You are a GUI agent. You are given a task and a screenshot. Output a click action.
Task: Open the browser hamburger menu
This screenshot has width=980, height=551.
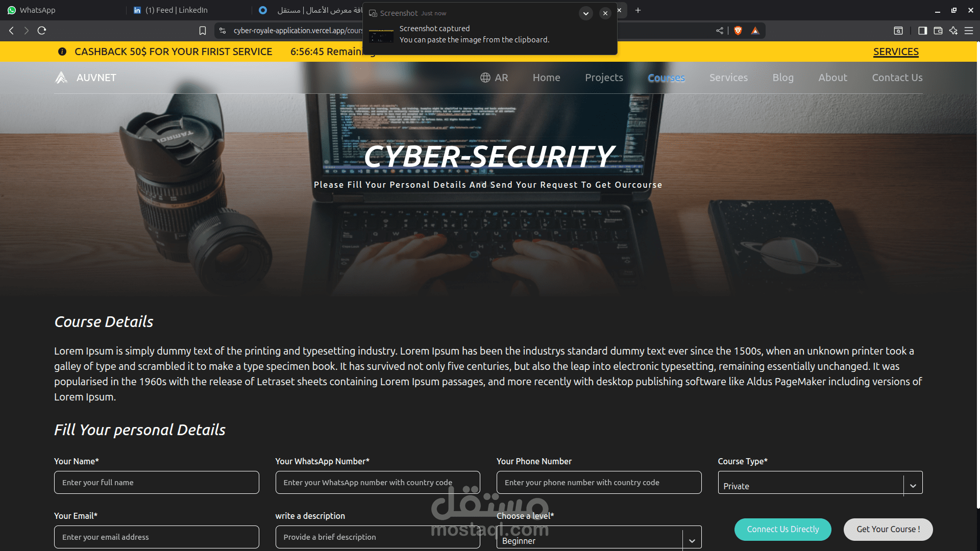[969, 31]
